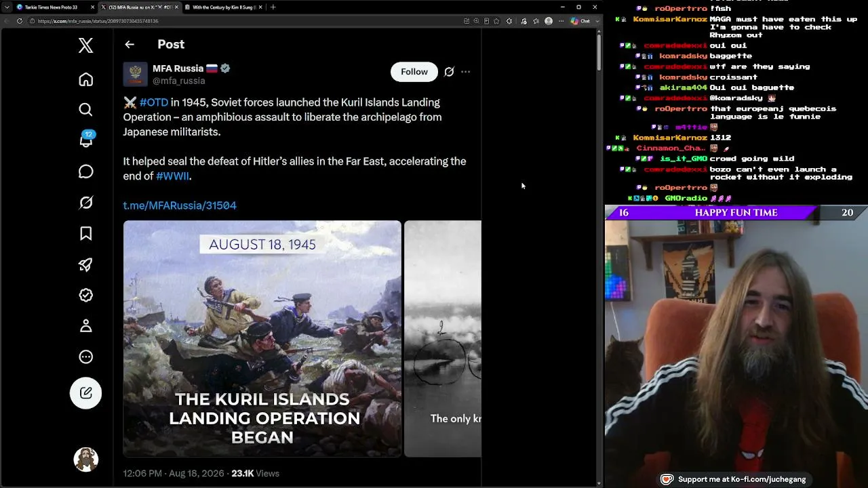
Task: Open Grok from the left sidebar
Action: (85, 203)
